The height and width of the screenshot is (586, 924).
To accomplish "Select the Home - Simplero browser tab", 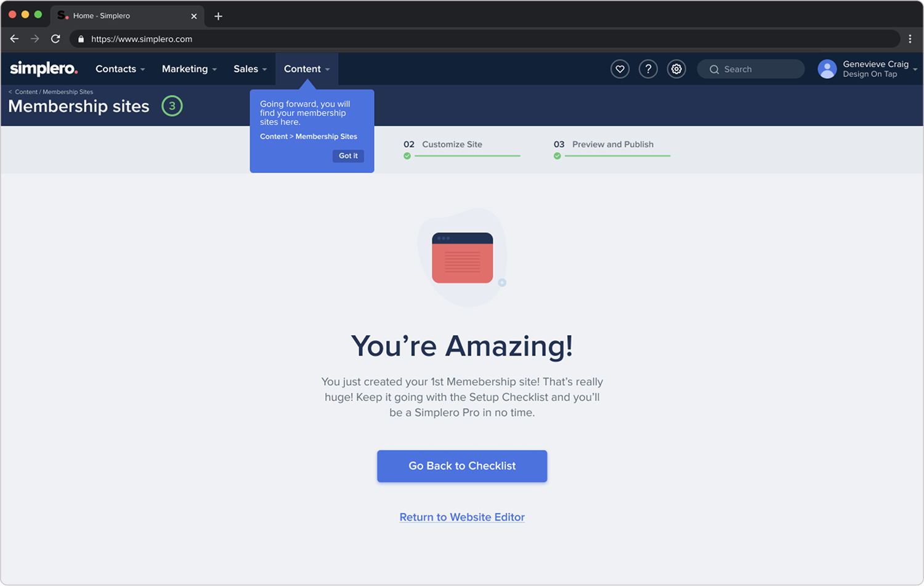I will coord(126,16).
